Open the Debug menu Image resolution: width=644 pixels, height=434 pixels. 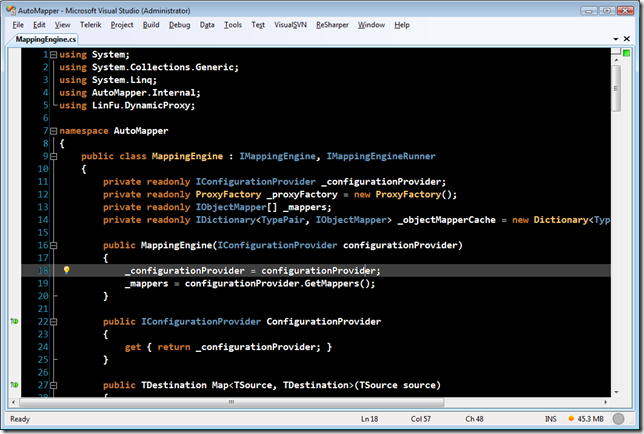click(179, 25)
